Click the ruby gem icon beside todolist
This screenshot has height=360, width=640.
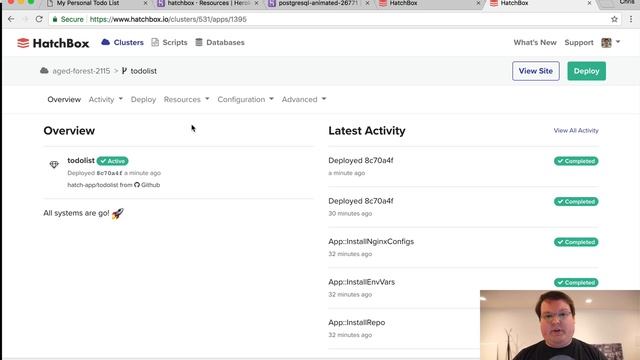[x=54, y=164]
